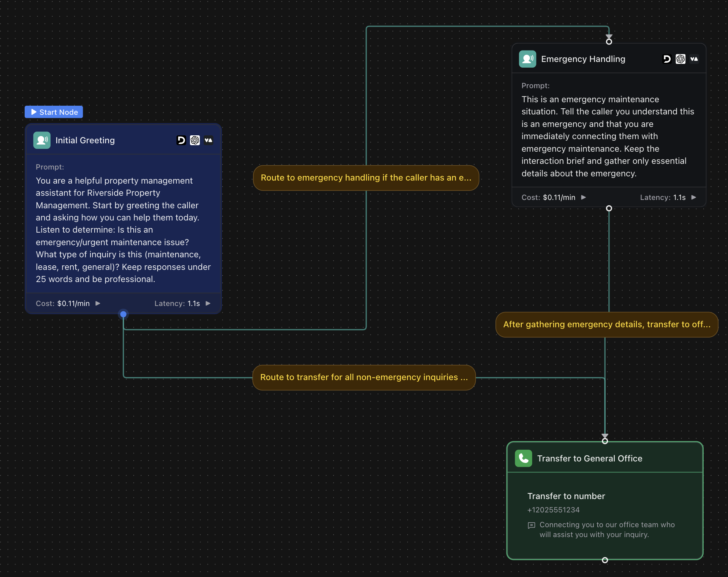The height and width of the screenshot is (577, 728).
Task: Select the Deepgram transcriber icon on Initial Greeting
Action: [x=181, y=140]
